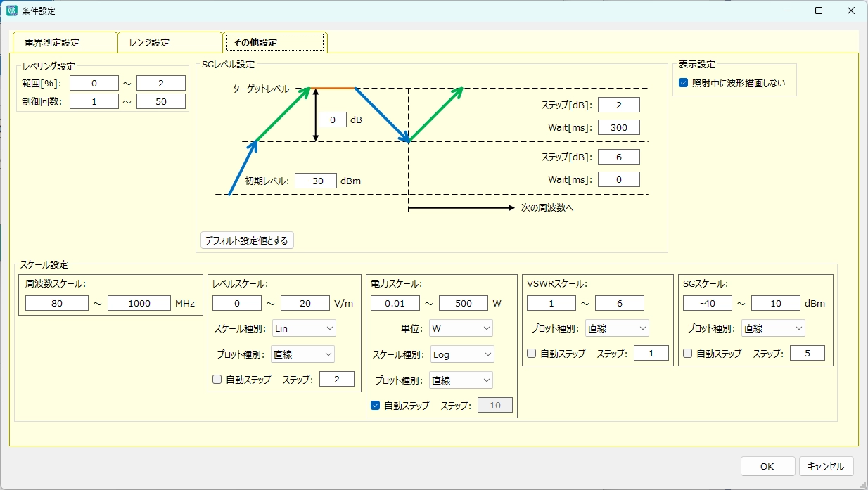The width and height of the screenshot is (868, 490).
Task: Expand SGスケール プロット種別 dropdown
Action: coord(773,328)
